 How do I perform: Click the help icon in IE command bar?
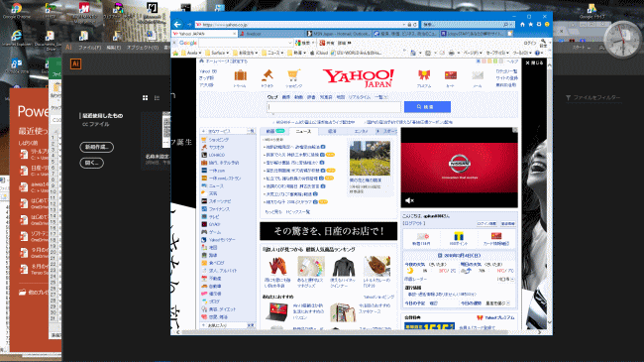pyautogui.click(x=537, y=54)
